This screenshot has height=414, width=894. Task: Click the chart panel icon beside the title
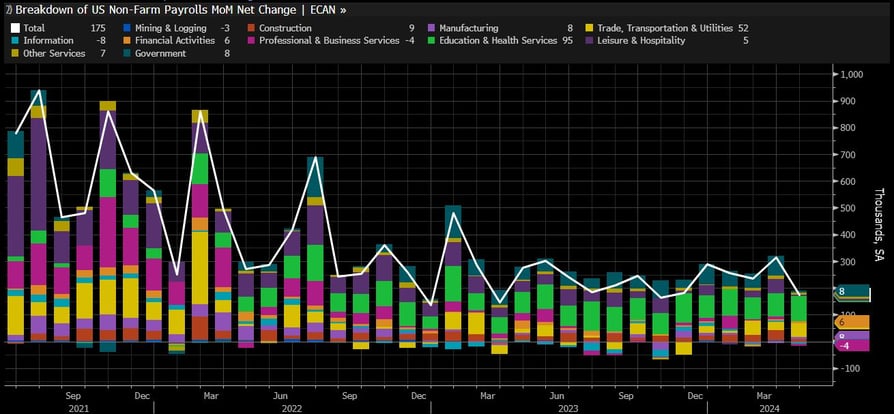tap(8, 10)
